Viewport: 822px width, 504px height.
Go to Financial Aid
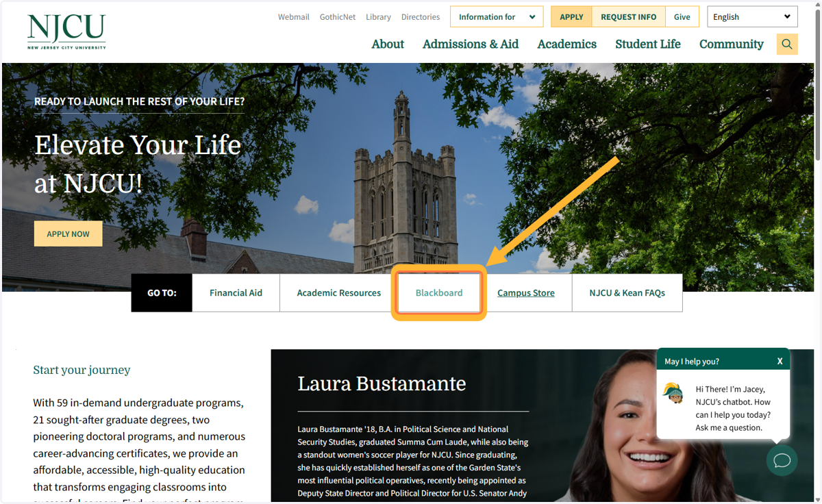236,292
